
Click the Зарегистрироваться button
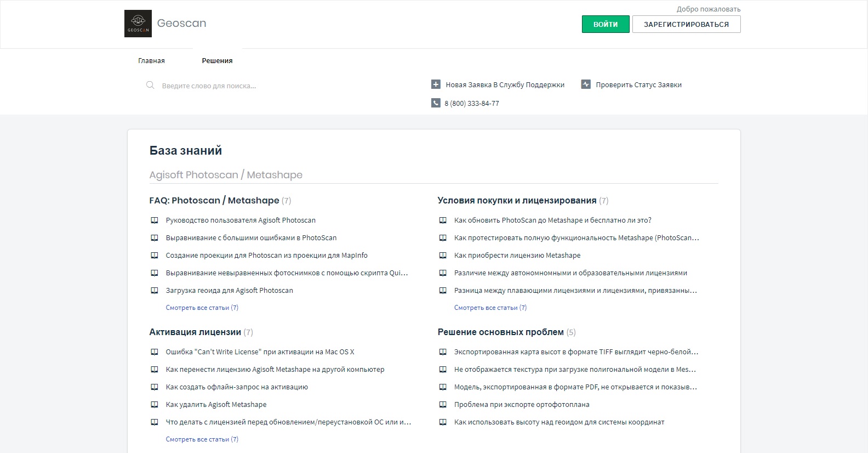(686, 24)
